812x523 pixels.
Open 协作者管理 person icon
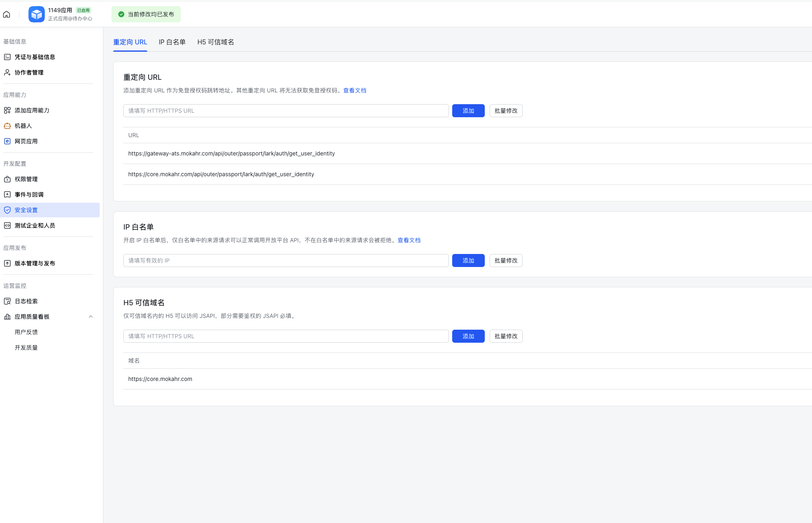[7, 72]
